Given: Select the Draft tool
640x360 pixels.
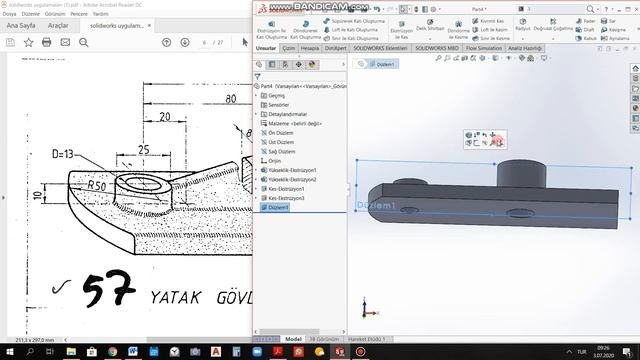Looking at the screenshot, I should pyautogui.click(x=585, y=30).
